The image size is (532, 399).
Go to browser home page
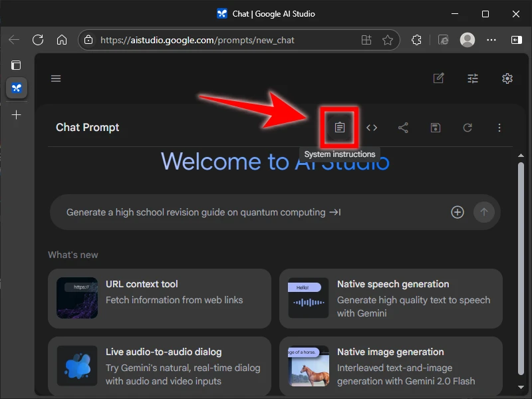[x=62, y=40]
